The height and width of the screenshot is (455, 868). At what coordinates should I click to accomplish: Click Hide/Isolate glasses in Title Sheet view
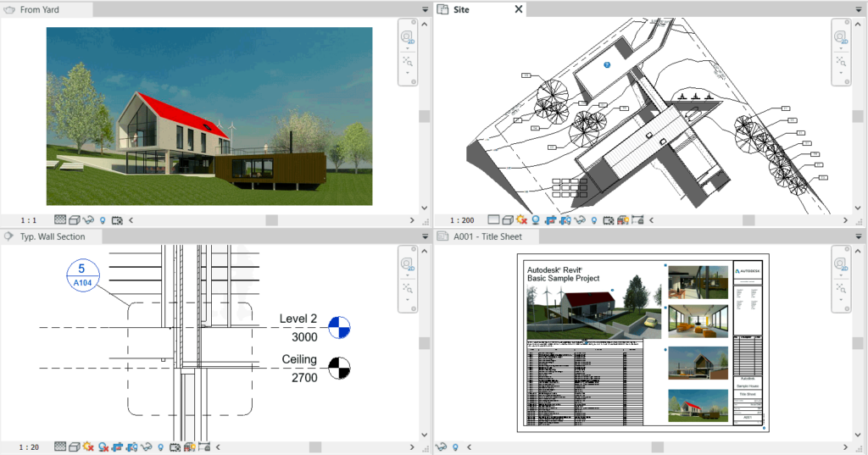coord(441,447)
